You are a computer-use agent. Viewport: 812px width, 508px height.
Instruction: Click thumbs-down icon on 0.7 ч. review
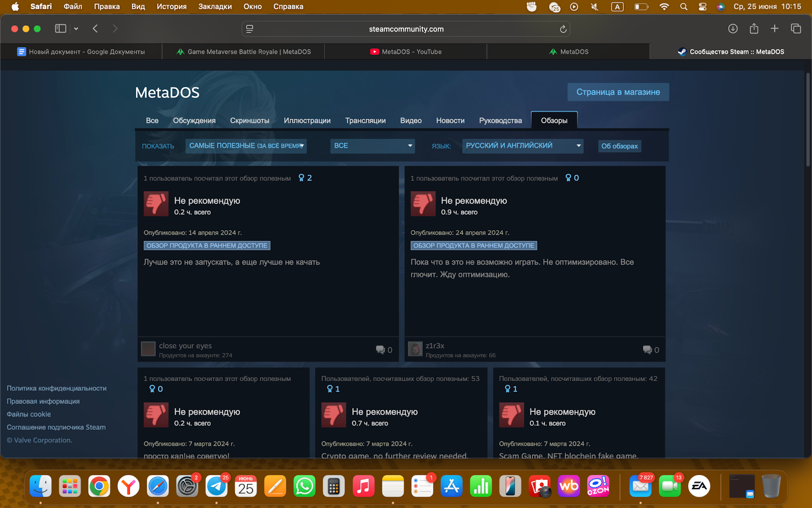[333, 415]
